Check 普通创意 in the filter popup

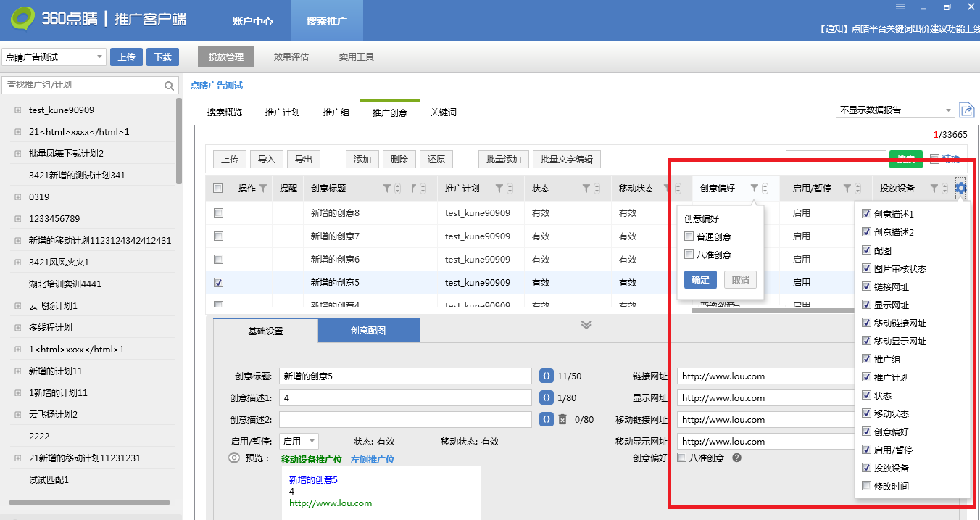689,236
